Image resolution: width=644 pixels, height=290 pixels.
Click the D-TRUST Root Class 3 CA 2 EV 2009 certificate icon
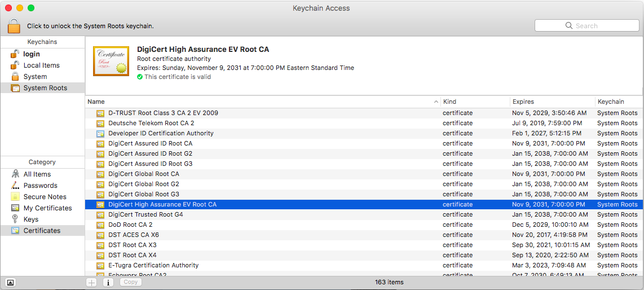pyautogui.click(x=100, y=113)
